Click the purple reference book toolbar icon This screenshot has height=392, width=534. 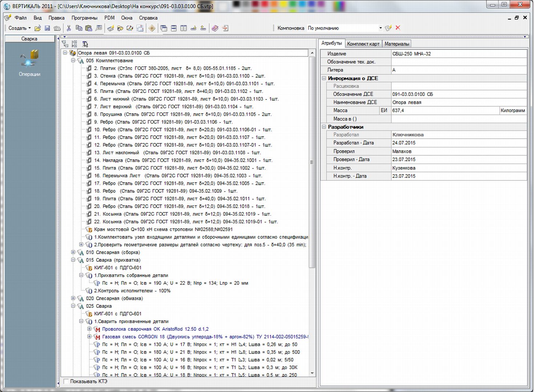[215, 28]
